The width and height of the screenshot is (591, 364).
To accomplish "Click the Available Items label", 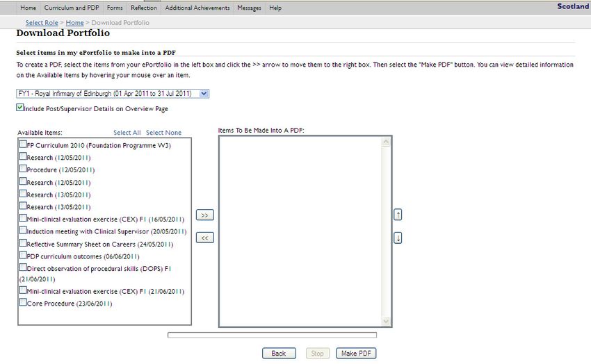I will [40, 133].
